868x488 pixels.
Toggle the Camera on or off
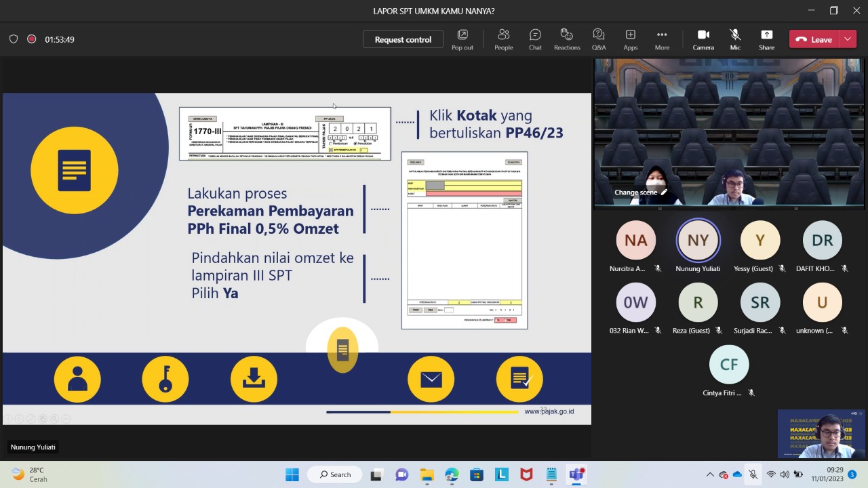(x=703, y=39)
